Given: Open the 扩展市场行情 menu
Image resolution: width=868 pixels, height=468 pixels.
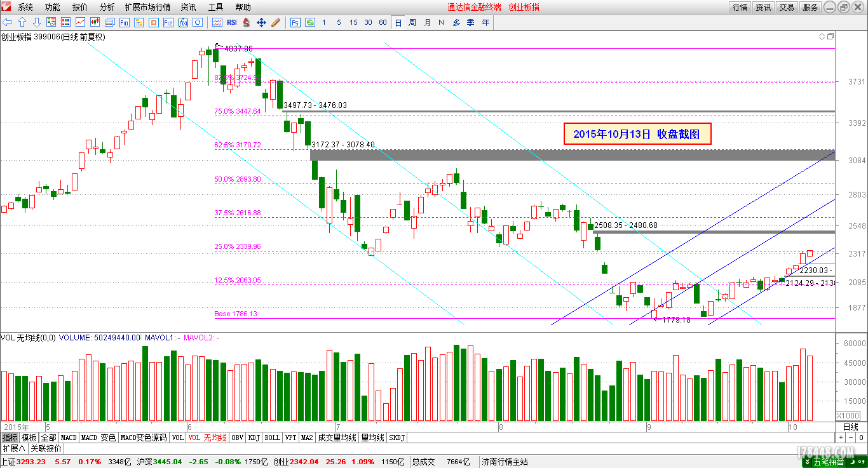Looking at the screenshot, I should coord(148,7).
